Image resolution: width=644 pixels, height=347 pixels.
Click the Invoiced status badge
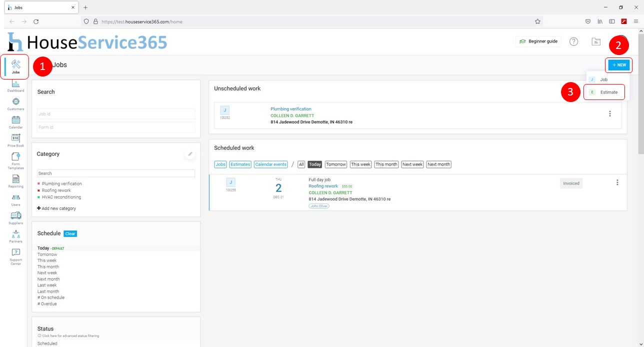point(571,183)
